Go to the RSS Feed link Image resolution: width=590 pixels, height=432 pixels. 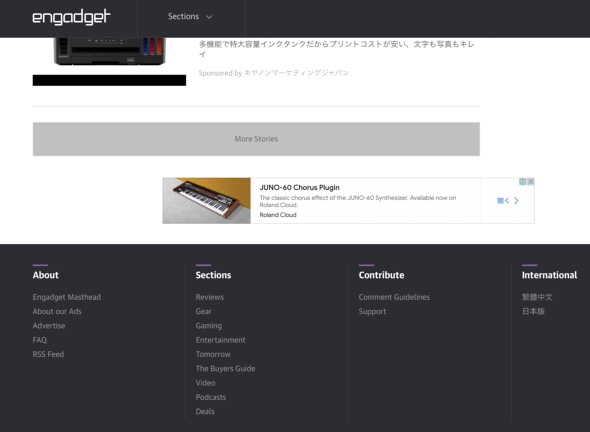[48, 354]
